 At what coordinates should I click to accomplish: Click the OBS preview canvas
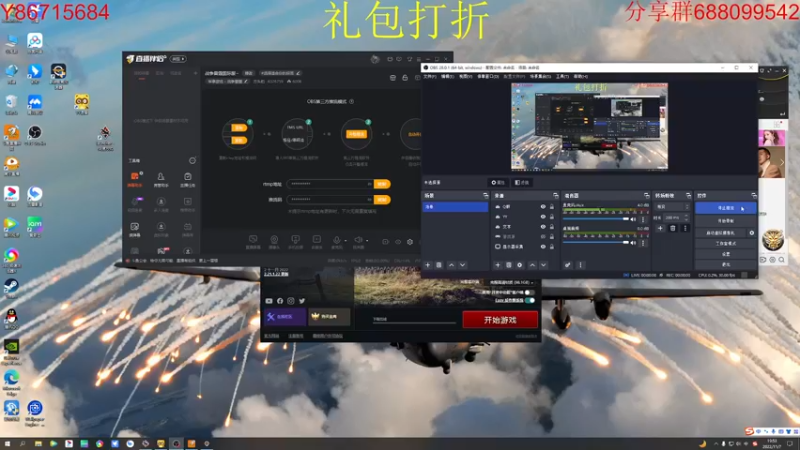tap(589, 126)
